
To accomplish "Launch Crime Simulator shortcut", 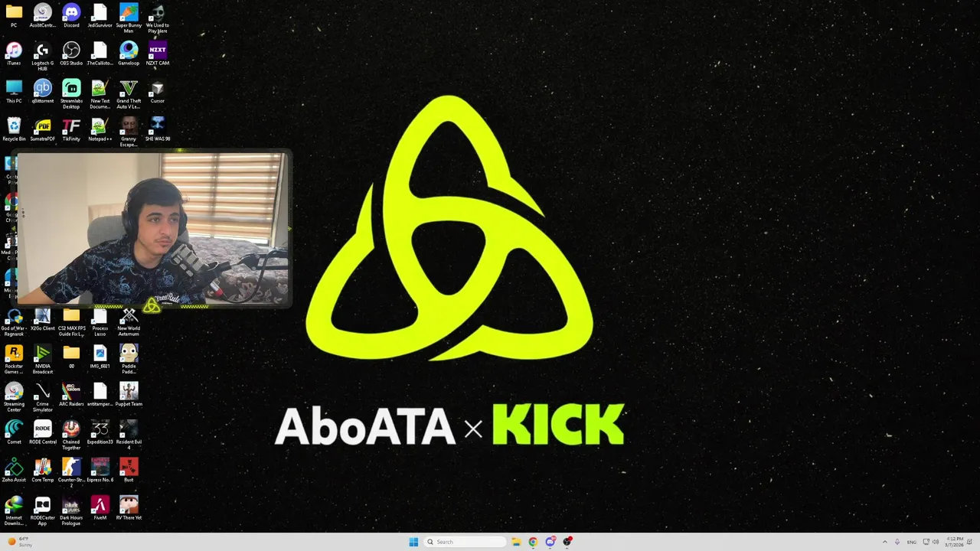I will tap(43, 397).
